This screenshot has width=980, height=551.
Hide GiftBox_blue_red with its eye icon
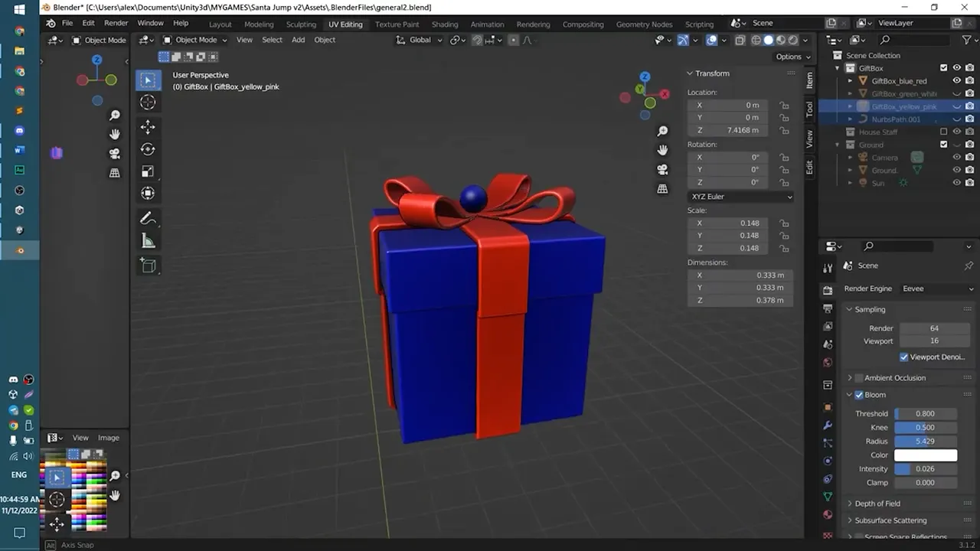[956, 80]
